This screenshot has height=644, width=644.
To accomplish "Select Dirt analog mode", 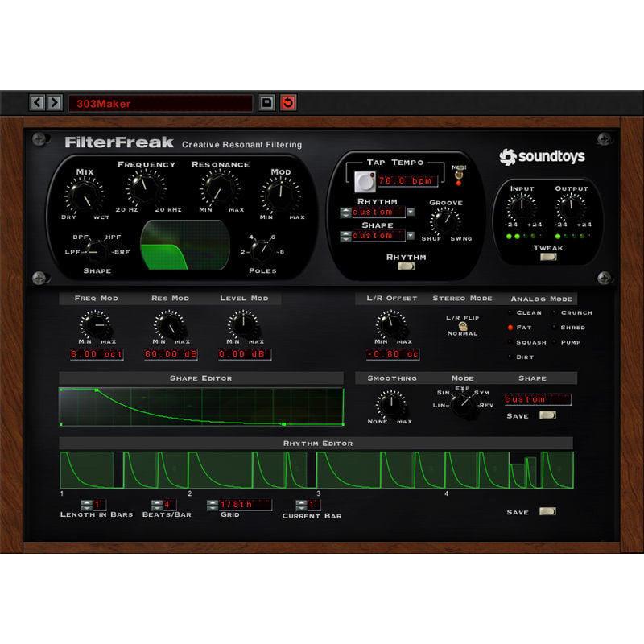I will pyautogui.click(x=521, y=357).
